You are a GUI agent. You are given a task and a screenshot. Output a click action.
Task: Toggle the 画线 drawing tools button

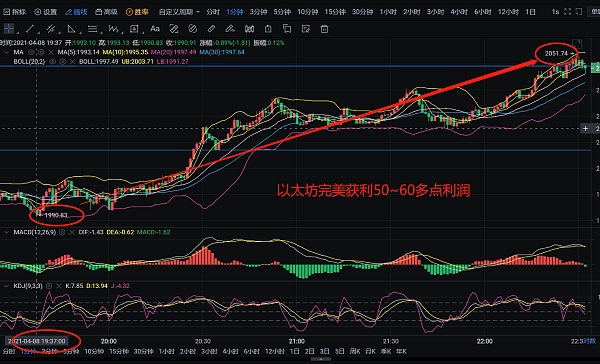[76, 12]
